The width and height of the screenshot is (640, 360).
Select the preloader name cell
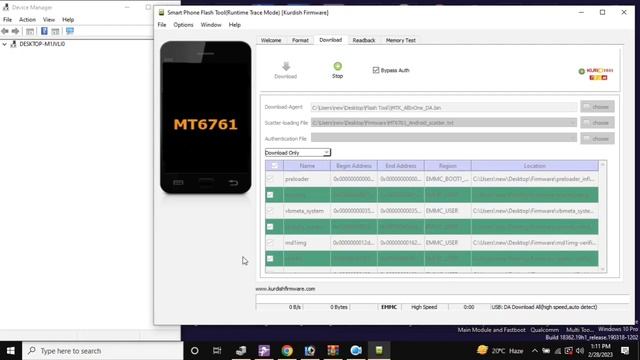tap(307, 179)
